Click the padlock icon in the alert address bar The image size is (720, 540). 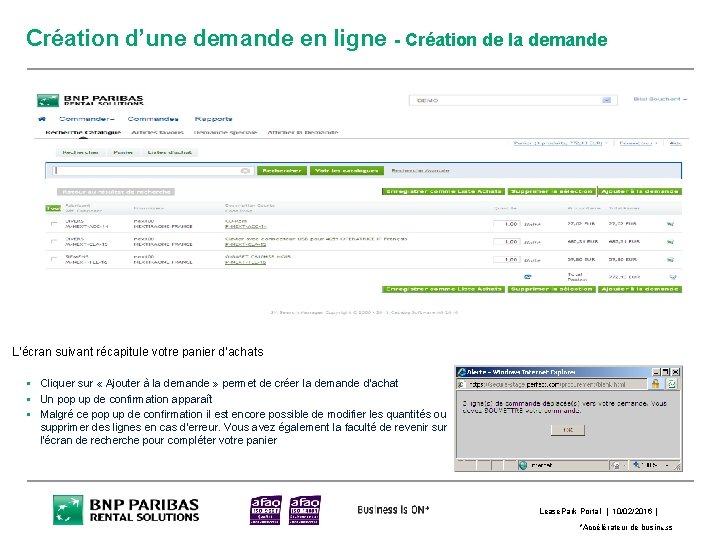tap(656, 384)
